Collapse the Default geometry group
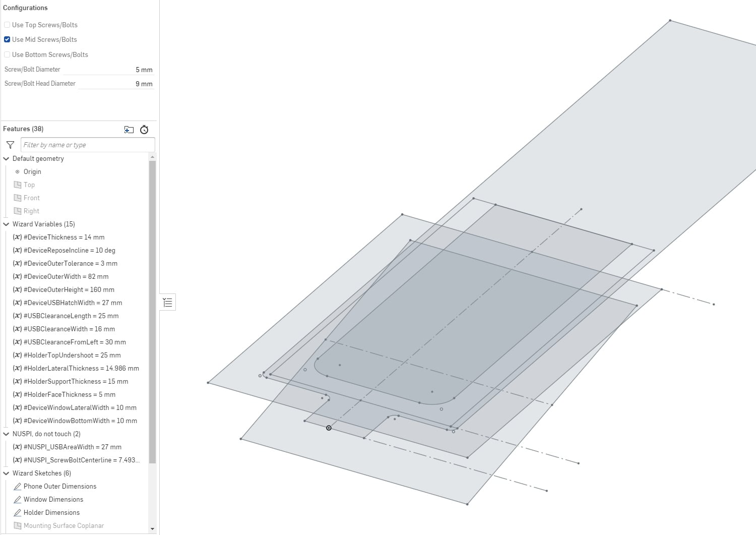 click(x=7, y=158)
